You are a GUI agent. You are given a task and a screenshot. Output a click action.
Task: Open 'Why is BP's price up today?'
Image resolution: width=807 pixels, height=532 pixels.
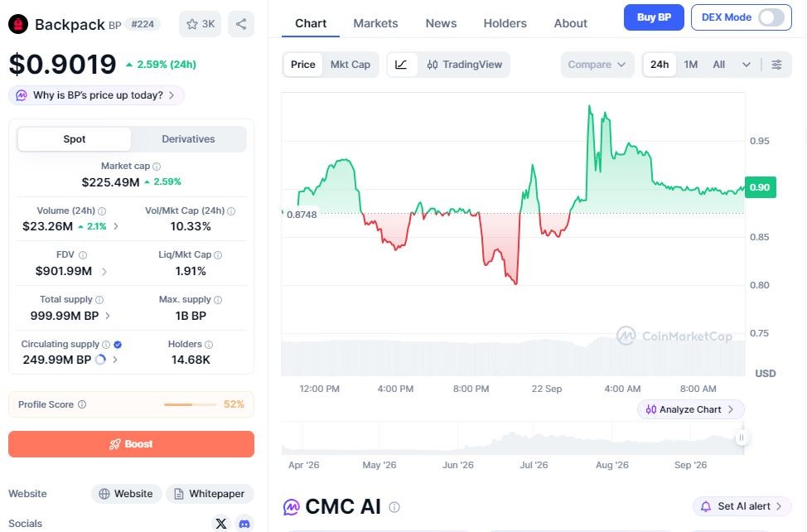click(x=96, y=95)
